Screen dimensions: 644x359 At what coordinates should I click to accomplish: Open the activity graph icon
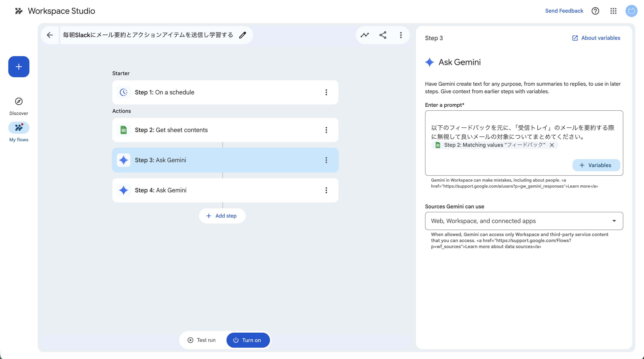pyautogui.click(x=365, y=35)
